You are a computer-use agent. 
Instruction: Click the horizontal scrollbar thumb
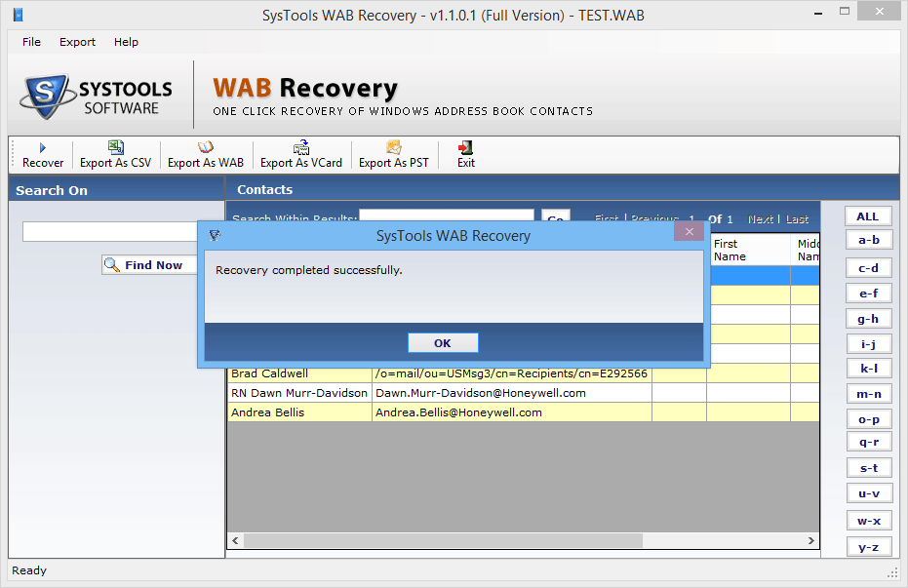click(x=443, y=540)
